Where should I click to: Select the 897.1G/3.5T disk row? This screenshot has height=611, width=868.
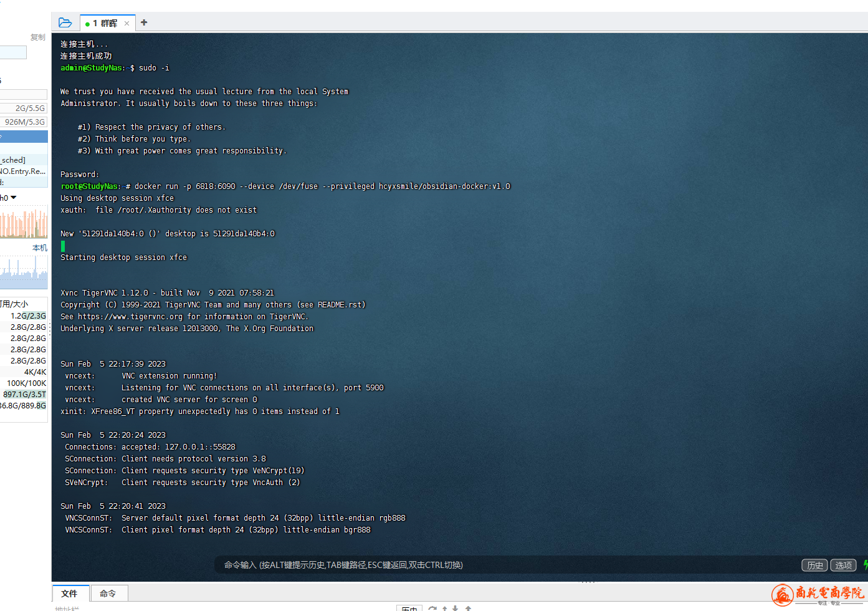pos(24,394)
